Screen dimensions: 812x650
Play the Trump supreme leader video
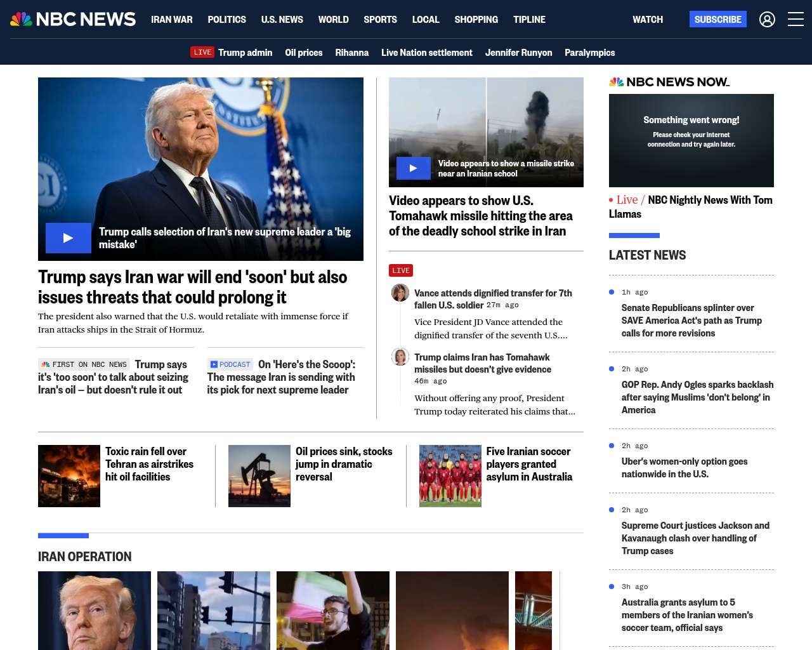(x=69, y=238)
